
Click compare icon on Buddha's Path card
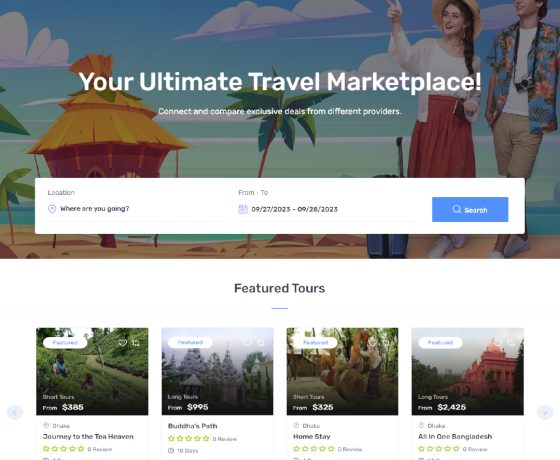(x=261, y=342)
